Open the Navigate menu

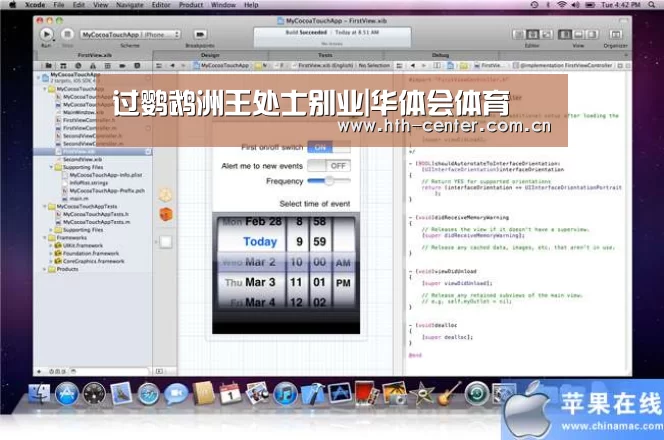[130, 5]
